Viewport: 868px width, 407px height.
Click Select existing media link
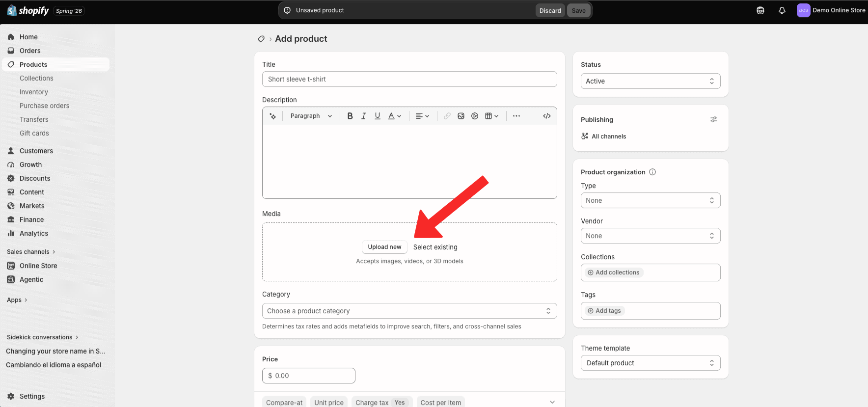coord(435,247)
